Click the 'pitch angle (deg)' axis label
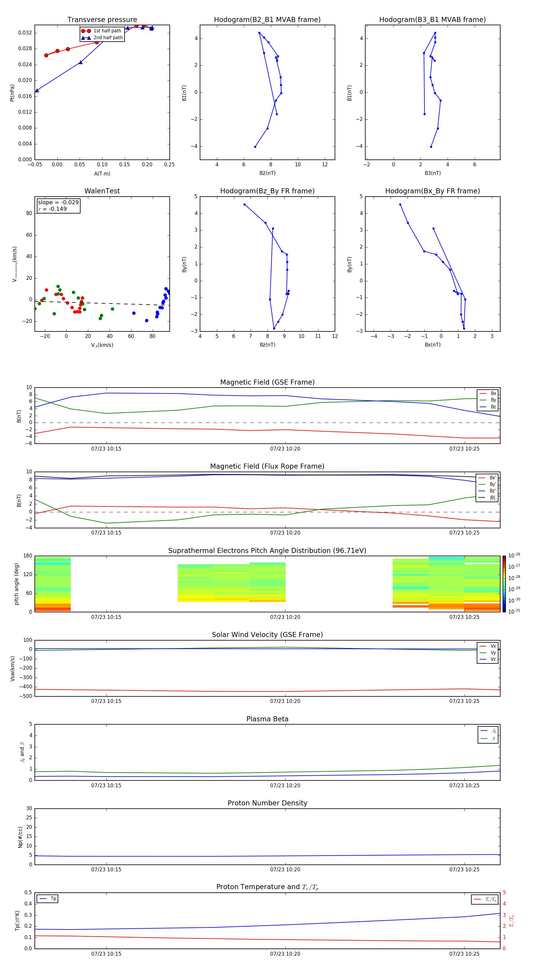The width and height of the screenshot is (535, 980). [x=16, y=584]
